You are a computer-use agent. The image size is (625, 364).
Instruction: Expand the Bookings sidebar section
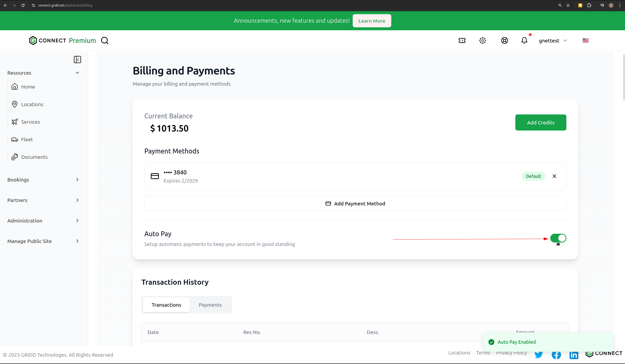pyautogui.click(x=43, y=180)
